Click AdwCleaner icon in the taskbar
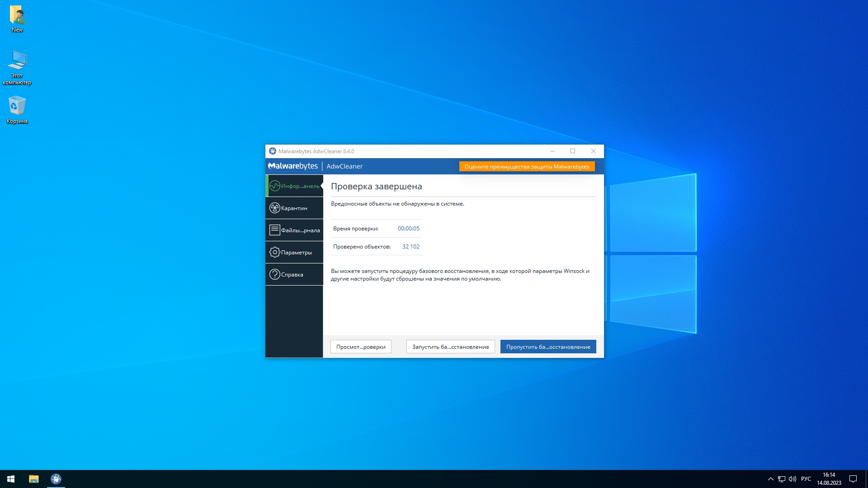This screenshot has width=868, height=488. pos(56,479)
